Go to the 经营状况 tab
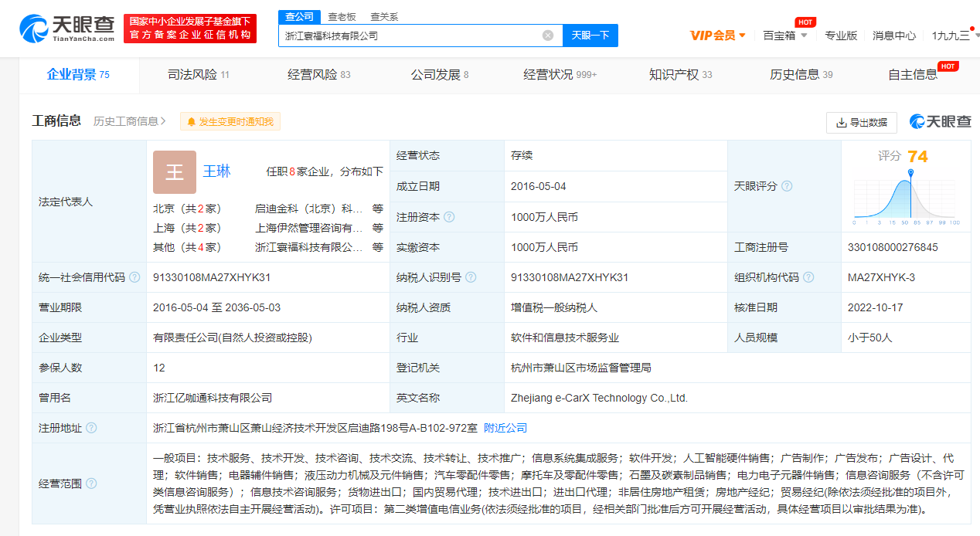 (560, 75)
